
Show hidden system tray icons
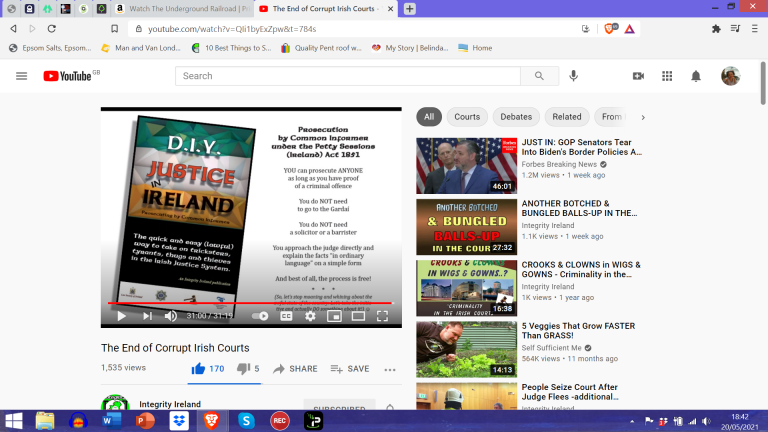click(632, 421)
